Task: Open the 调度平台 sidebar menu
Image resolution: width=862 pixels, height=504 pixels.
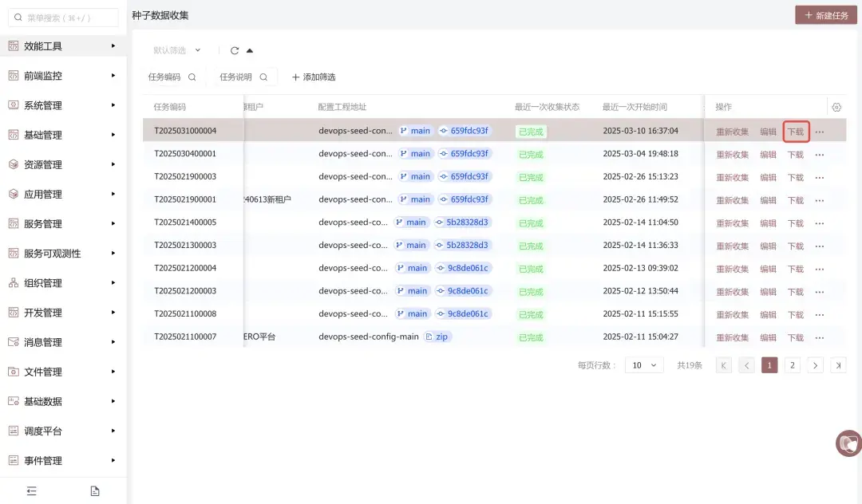Action: point(63,431)
